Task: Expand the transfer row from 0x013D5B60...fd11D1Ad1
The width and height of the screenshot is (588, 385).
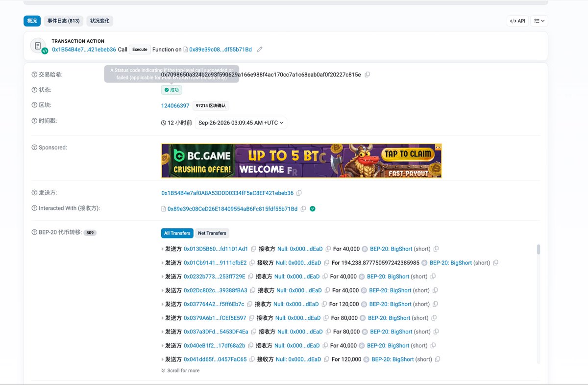Action: (163, 249)
